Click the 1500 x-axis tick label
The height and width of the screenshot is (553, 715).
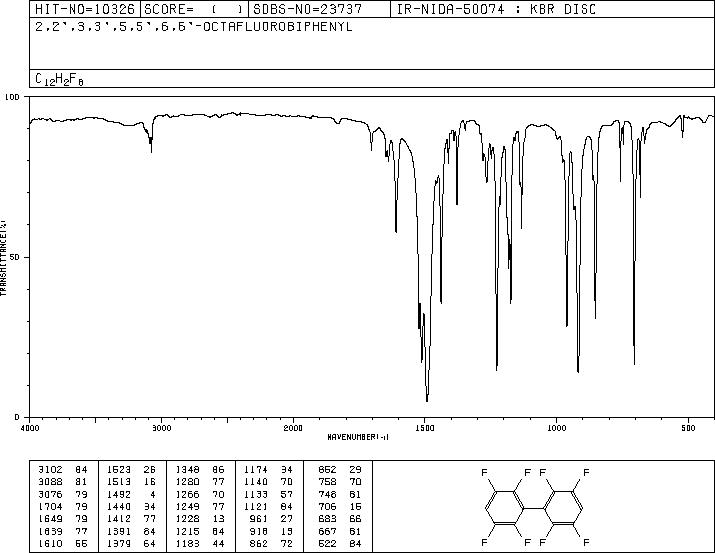point(425,428)
